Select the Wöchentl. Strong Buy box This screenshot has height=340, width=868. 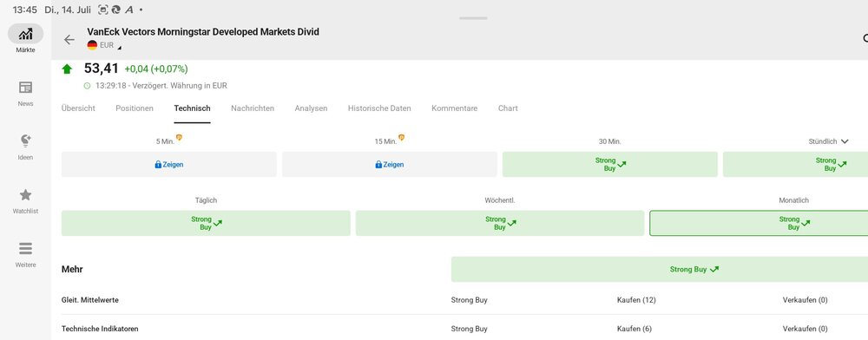[500, 224]
